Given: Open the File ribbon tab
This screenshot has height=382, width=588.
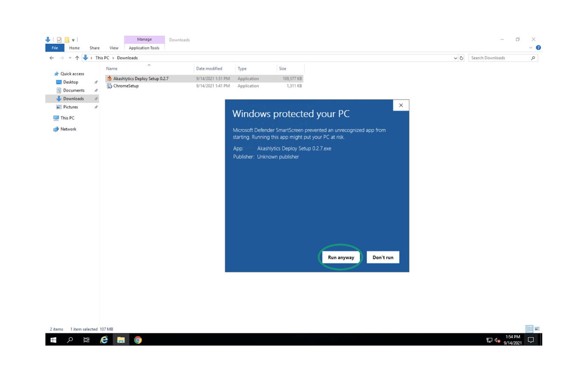Looking at the screenshot, I should [x=55, y=48].
